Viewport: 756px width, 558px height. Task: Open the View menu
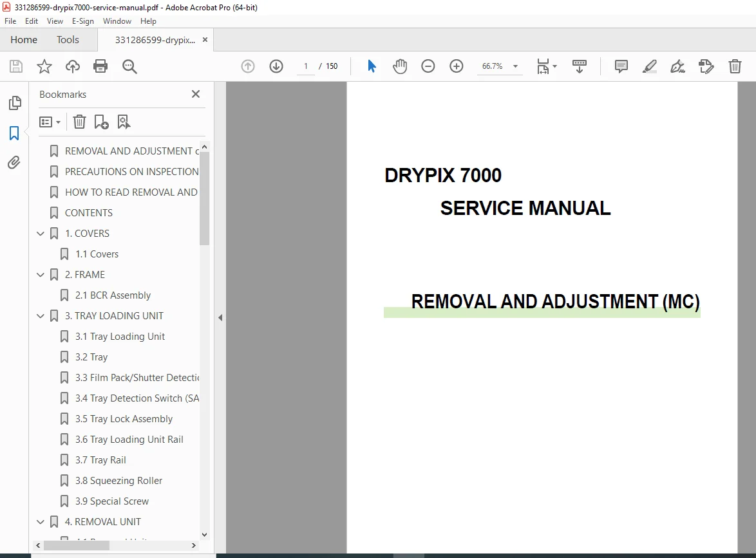point(55,21)
